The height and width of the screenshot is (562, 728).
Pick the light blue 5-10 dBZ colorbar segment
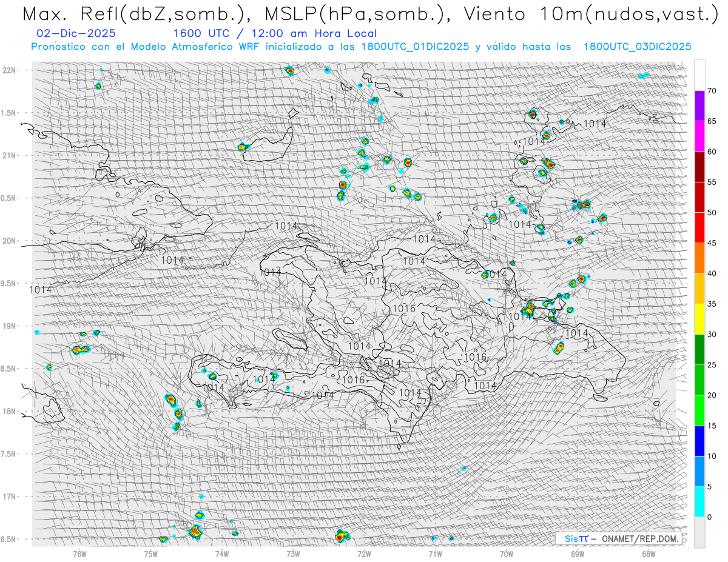(x=699, y=471)
